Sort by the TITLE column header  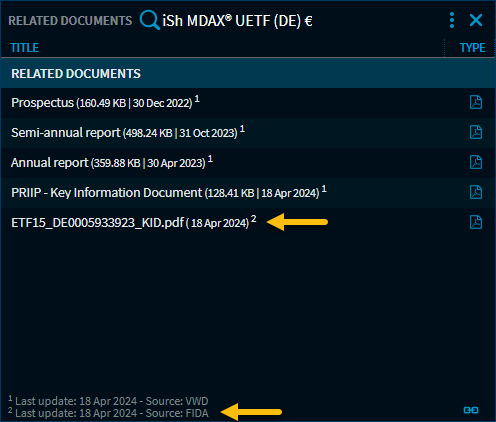(x=25, y=48)
